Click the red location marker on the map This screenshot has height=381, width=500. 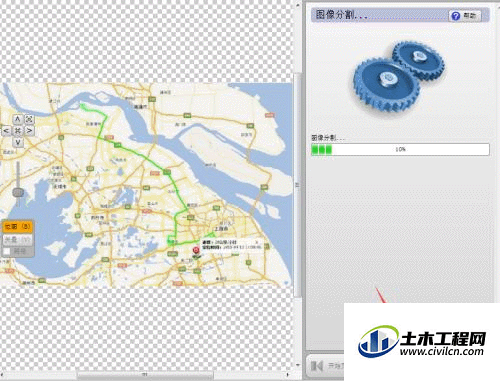tap(196, 250)
